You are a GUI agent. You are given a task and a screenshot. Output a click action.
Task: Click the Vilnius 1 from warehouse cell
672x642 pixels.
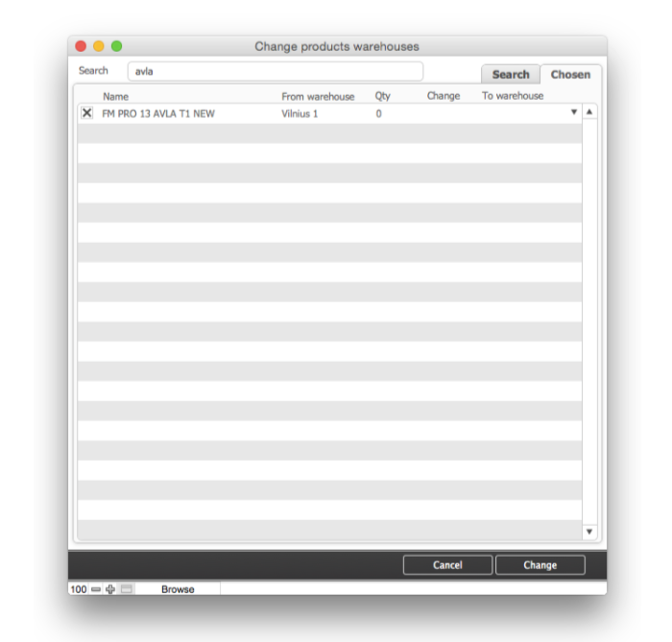click(x=300, y=113)
